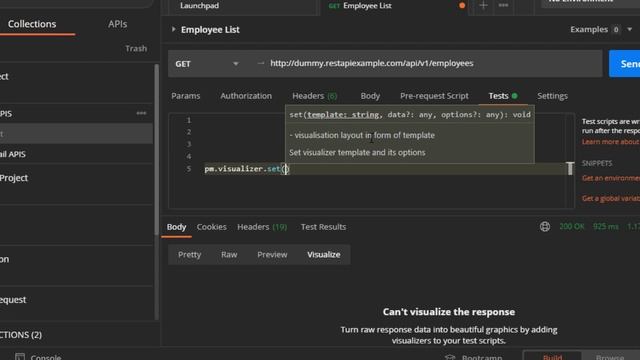Select the response Body tab

point(176,227)
